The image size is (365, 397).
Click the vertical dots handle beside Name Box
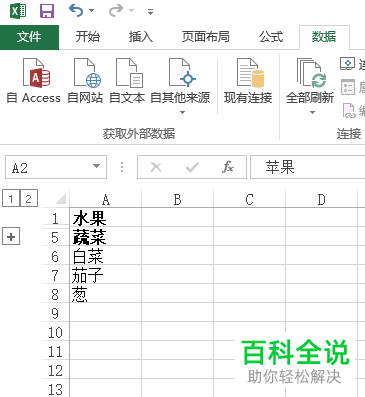122,167
